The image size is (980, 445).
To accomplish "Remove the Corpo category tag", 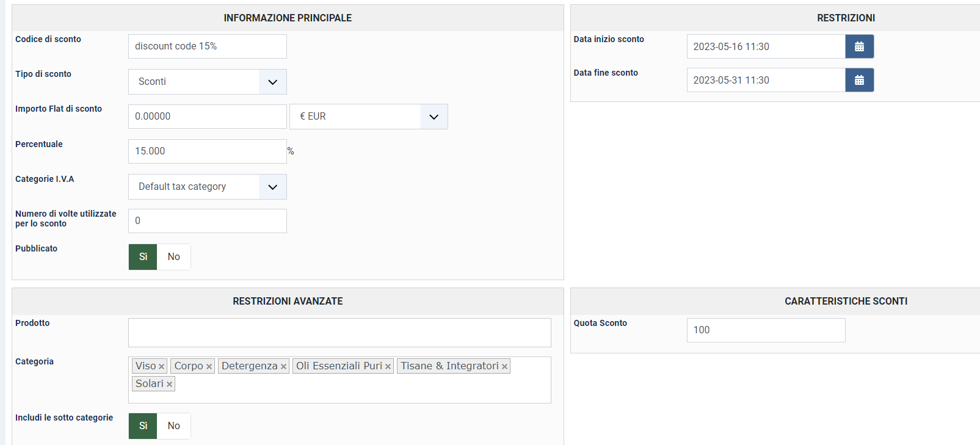I will (209, 367).
